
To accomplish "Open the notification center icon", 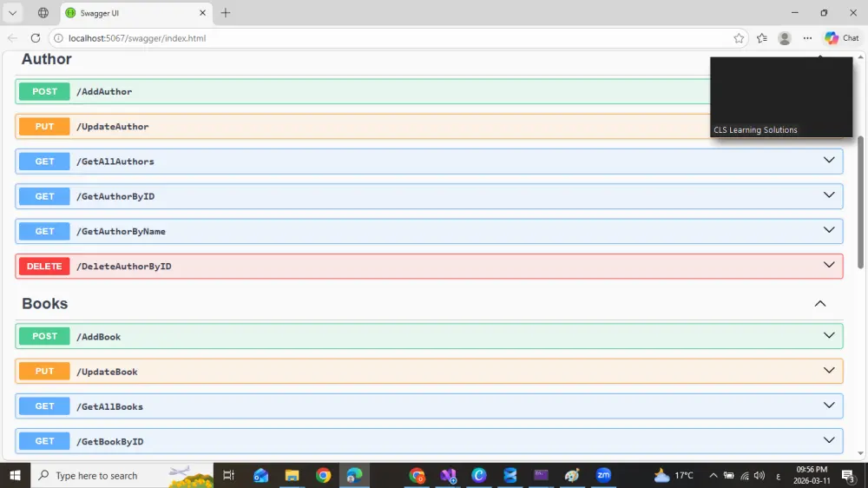I will tap(848, 475).
